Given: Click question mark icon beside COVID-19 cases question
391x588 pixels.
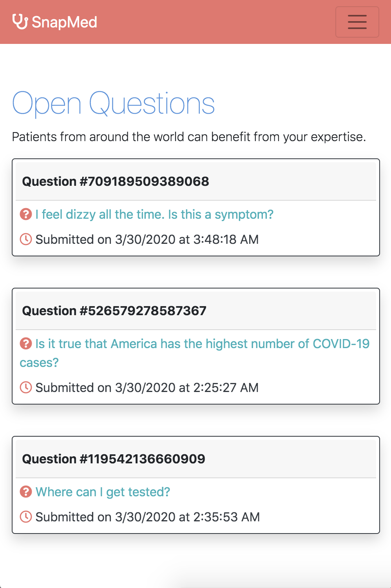Looking at the screenshot, I should coord(26,344).
